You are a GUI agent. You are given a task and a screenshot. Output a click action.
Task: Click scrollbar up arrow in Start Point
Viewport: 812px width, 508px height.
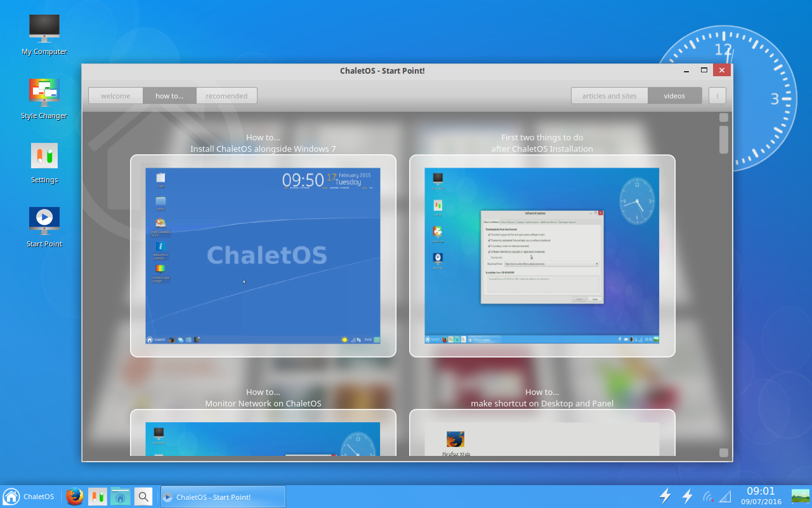pos(724,117)
